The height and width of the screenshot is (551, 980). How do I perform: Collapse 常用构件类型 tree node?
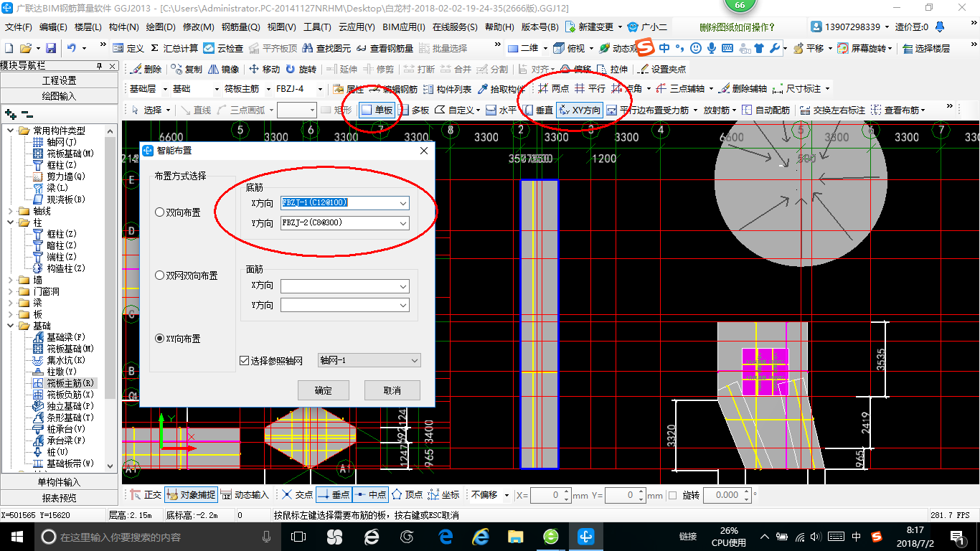click(10, 131)
